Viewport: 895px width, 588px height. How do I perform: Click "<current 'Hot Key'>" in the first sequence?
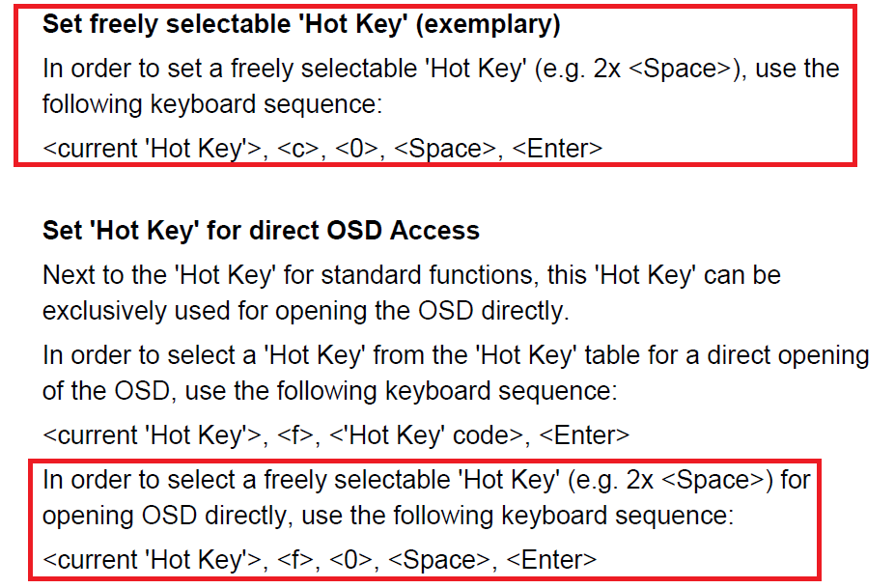click(x=152, y=149)
